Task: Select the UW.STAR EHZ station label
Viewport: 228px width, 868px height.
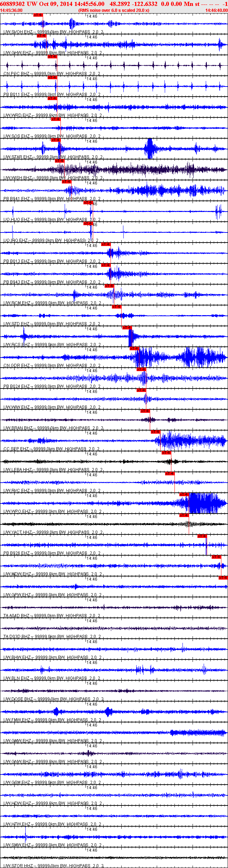Action: (18, 157)
